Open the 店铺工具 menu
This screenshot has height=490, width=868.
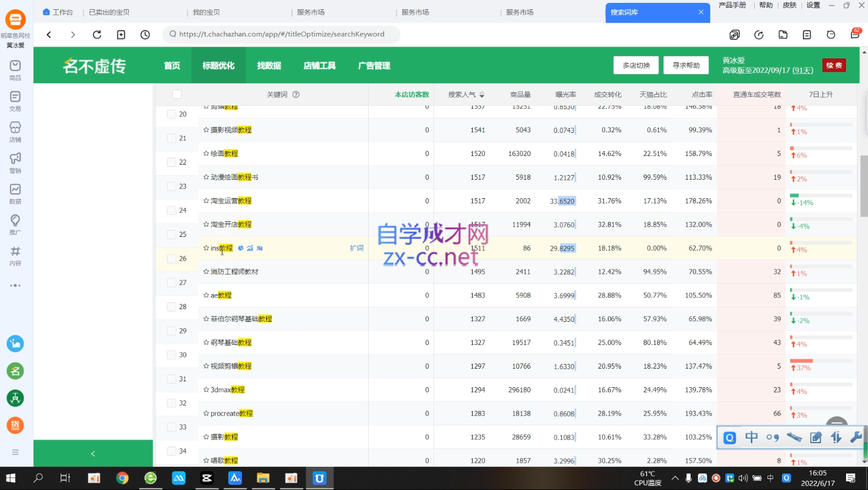click(x=320, y=65)
